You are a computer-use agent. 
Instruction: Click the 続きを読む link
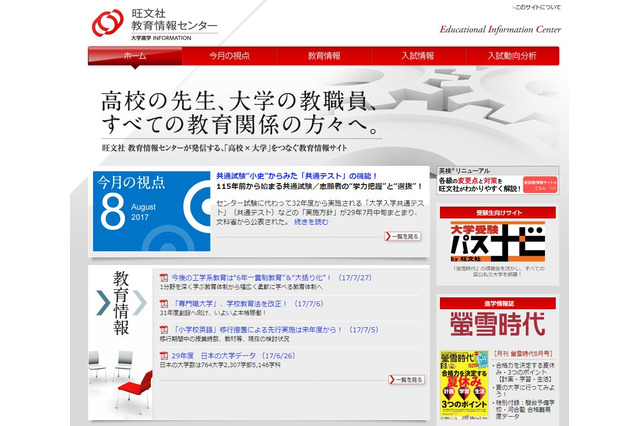coord(311,222)
